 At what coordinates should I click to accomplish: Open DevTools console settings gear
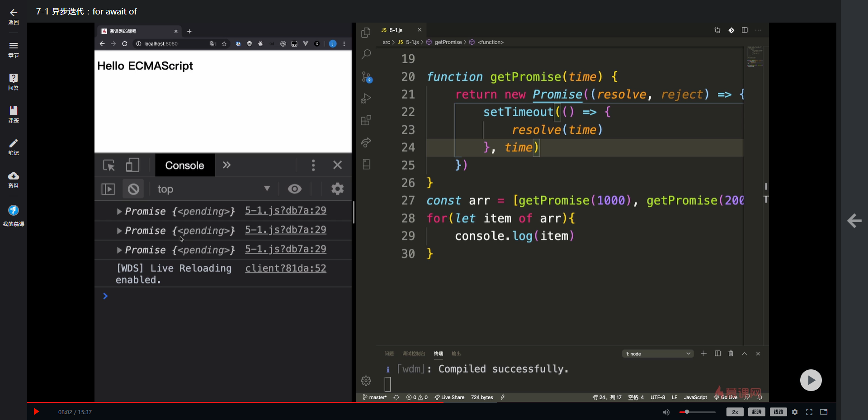pos(337,189)
